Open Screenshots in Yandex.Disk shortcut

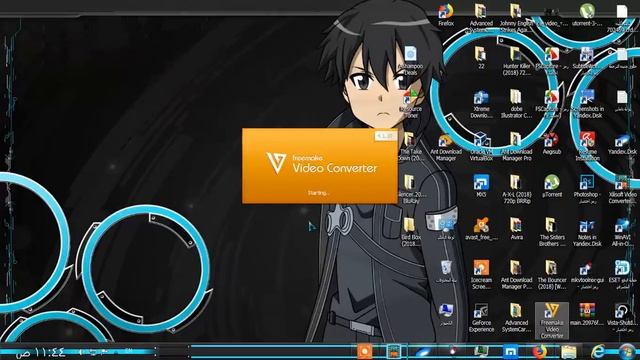click(587, 104)
